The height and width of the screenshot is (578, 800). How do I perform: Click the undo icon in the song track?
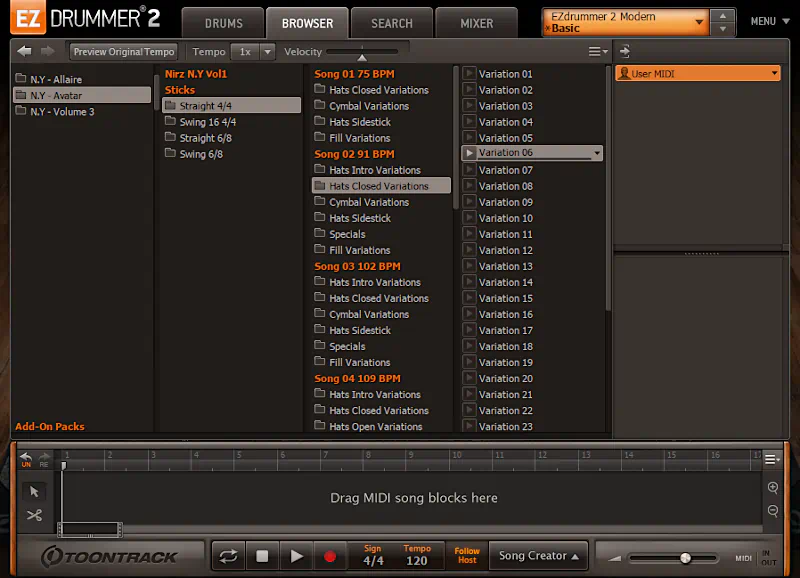pos(26,459)
